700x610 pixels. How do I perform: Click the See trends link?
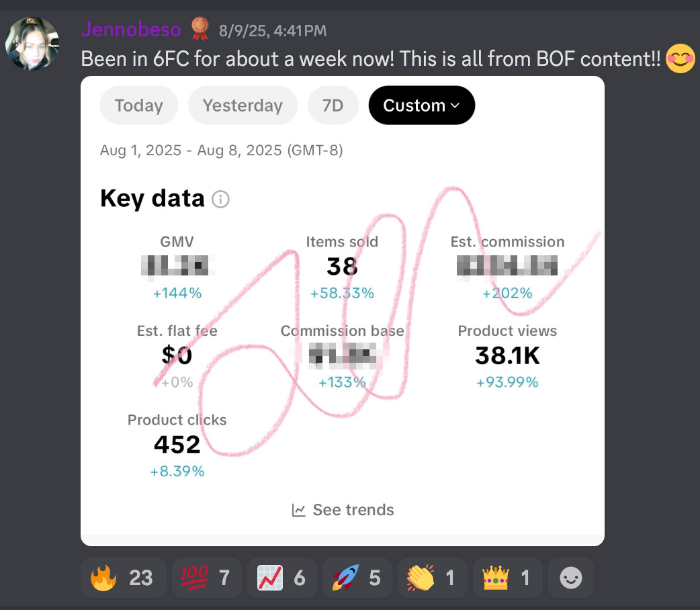pos(343,510)
